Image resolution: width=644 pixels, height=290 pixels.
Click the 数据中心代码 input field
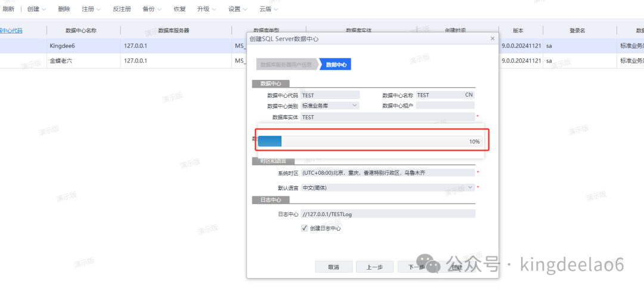[330, 95]
